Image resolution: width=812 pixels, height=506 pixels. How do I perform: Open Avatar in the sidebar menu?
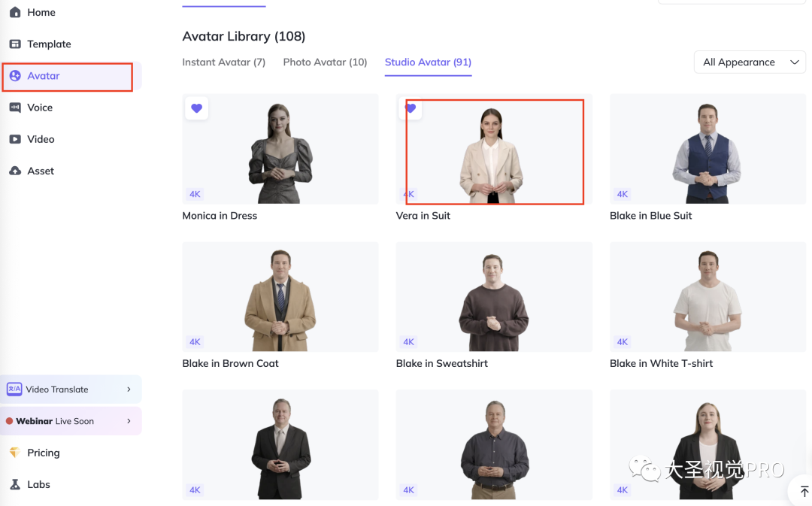[44, 76]
